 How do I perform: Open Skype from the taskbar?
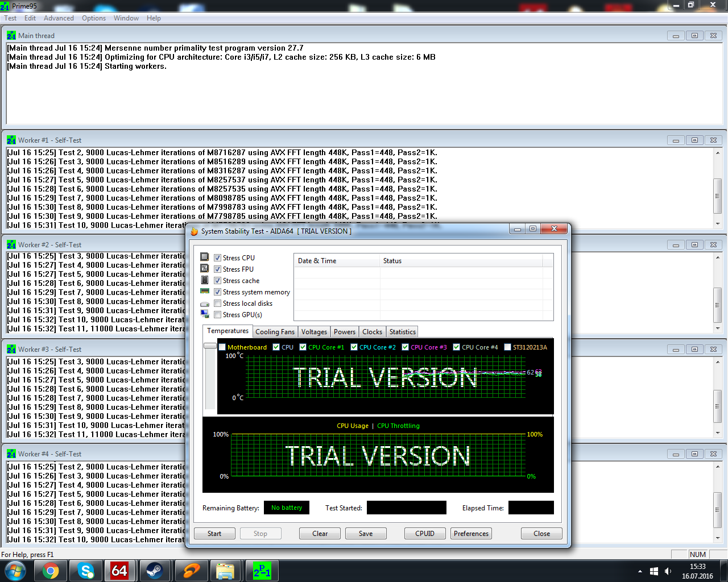85,570
